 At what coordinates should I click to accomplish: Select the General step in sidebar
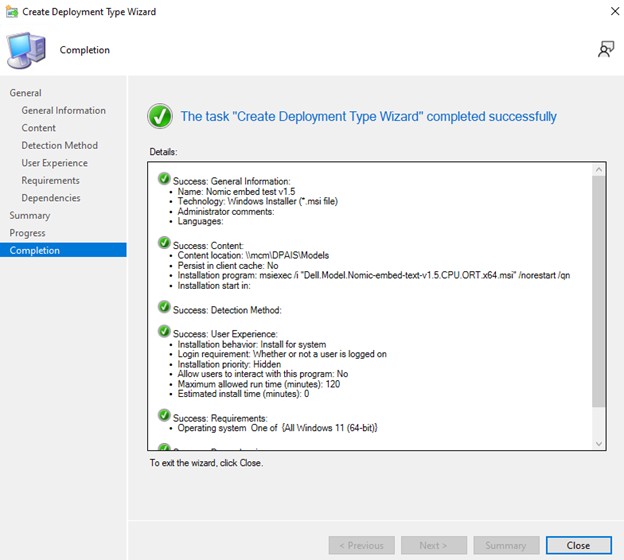25,93
